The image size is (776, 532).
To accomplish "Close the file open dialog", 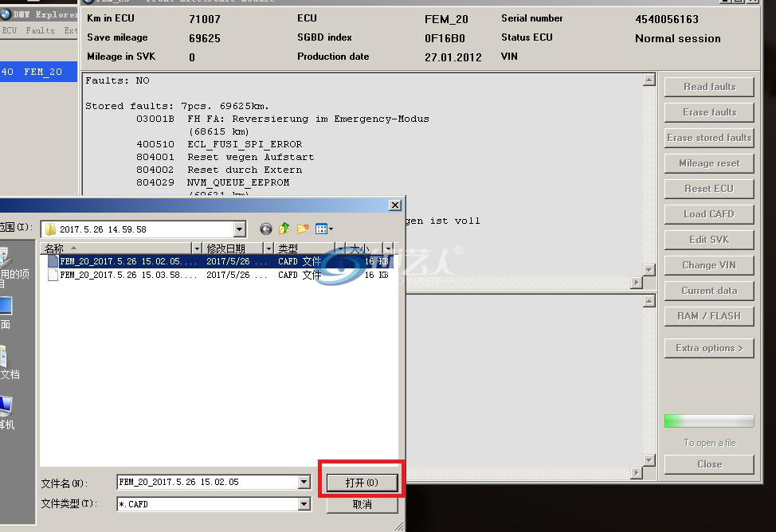I will tap(395, 205).
